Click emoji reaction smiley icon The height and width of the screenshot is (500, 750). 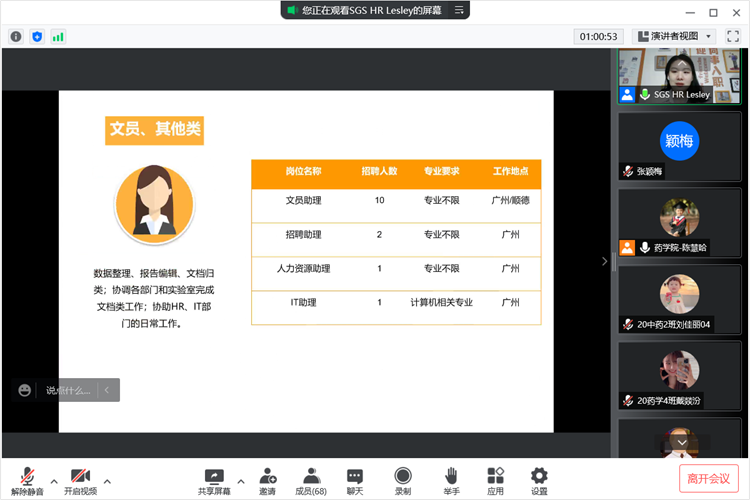[x=24, y=390]
